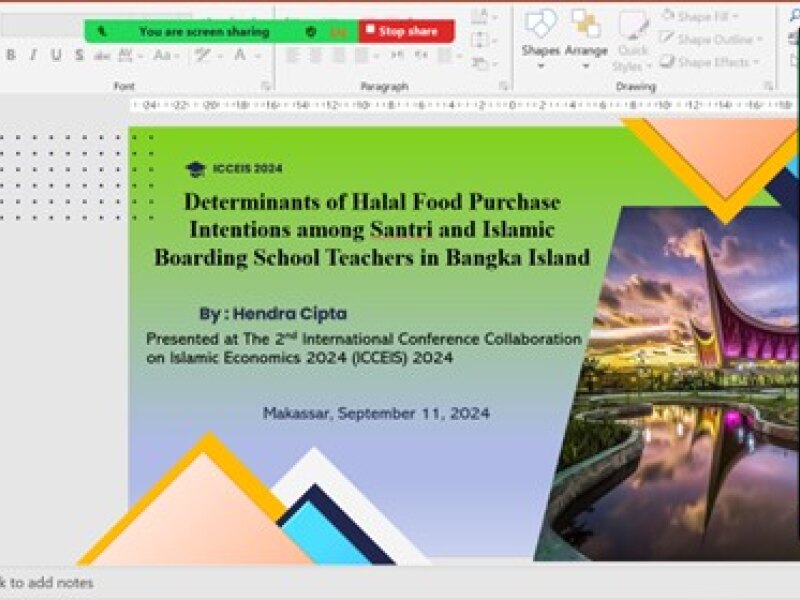Screen dimensions: 800x600
Task: Click the strikethrough abc icon
Action: click(x=102, y=56)
